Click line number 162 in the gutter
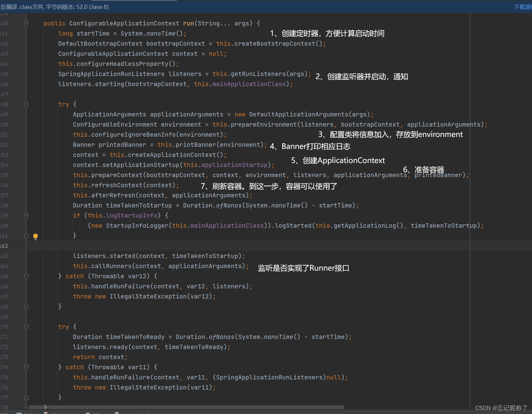The image size is (532, 414). pos(4,246)
